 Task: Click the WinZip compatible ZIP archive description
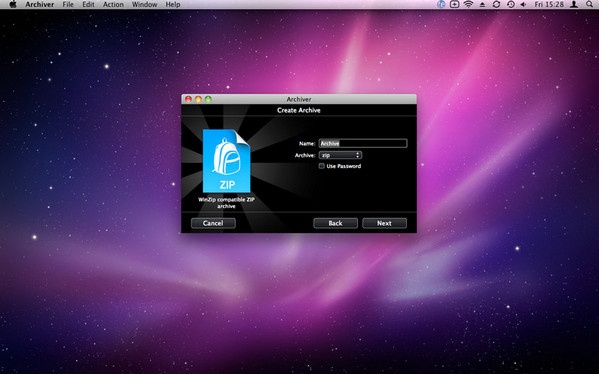click(226, 203)
